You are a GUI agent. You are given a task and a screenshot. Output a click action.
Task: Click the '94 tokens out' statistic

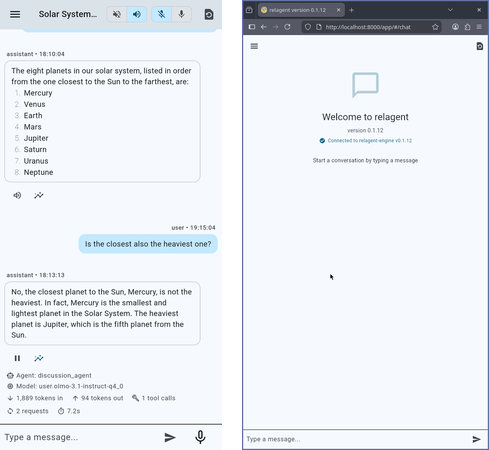tap(98, 398)
